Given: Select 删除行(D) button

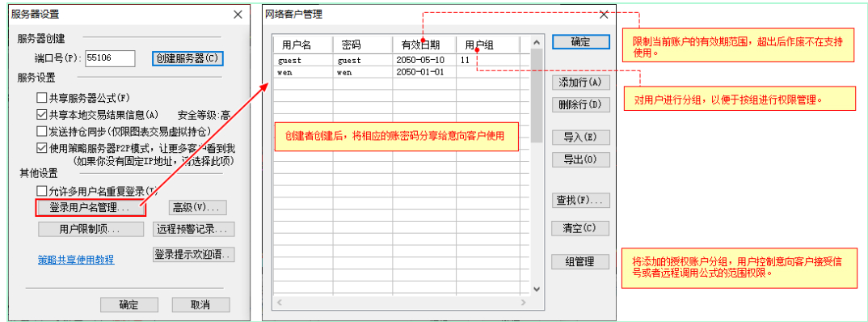Looking at the screenshot, I should pyautogui.click(x=581, y=104).
